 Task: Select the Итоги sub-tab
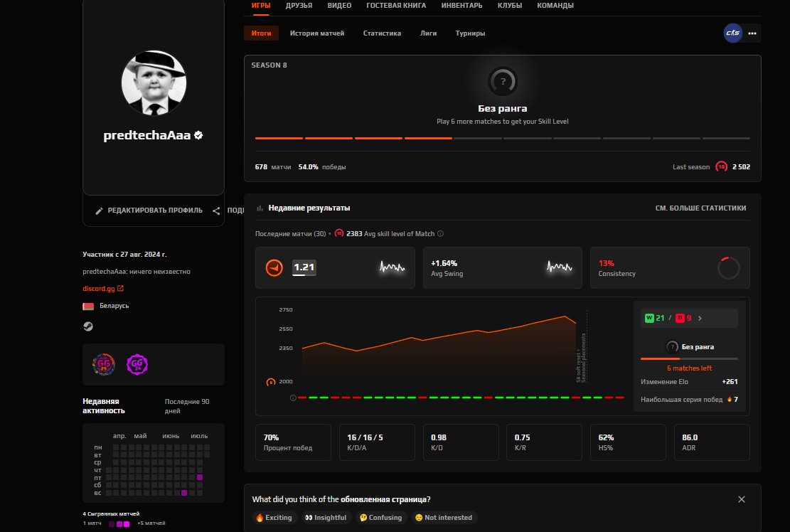[261, 33]
